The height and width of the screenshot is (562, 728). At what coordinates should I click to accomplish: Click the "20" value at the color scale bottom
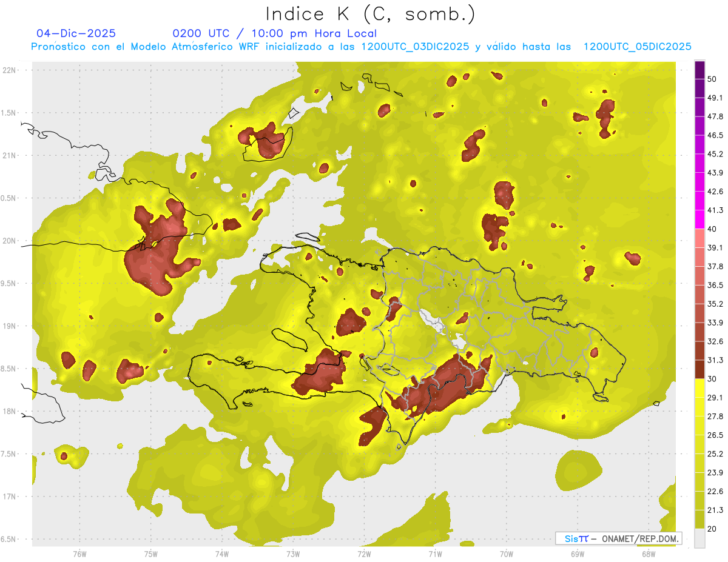[x=712, y=529]
